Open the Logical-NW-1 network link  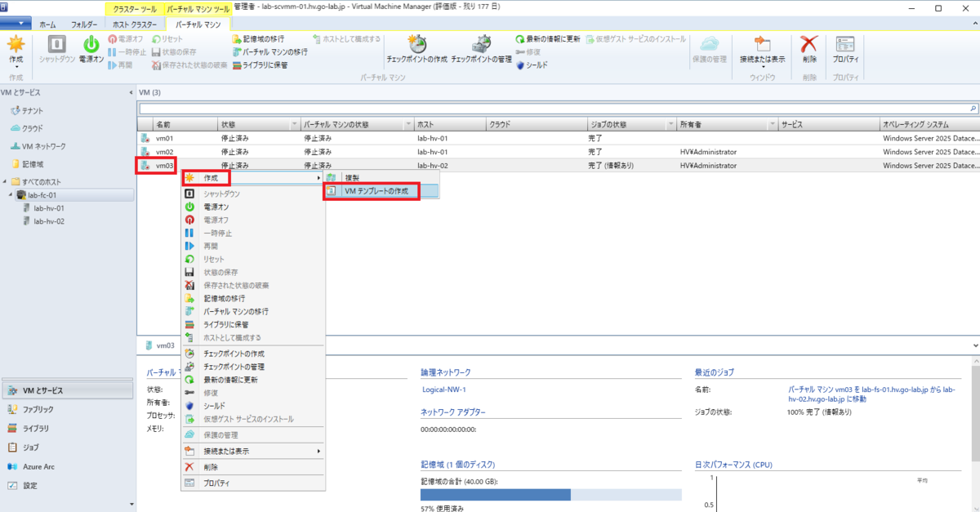click(x=444, y=390)
